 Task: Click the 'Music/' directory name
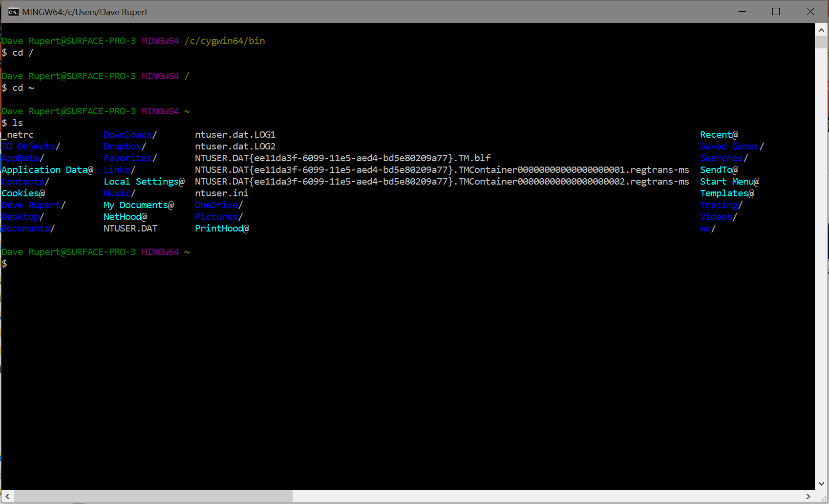coord(120,193)
